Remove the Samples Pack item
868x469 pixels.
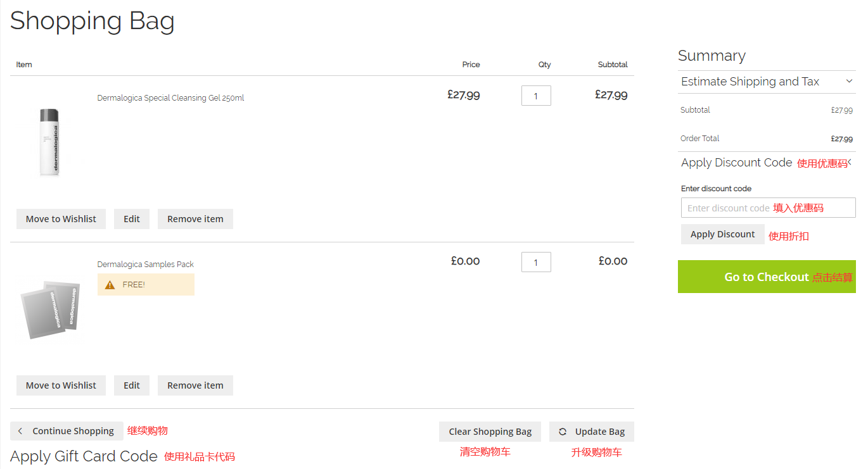coord(195,385)
